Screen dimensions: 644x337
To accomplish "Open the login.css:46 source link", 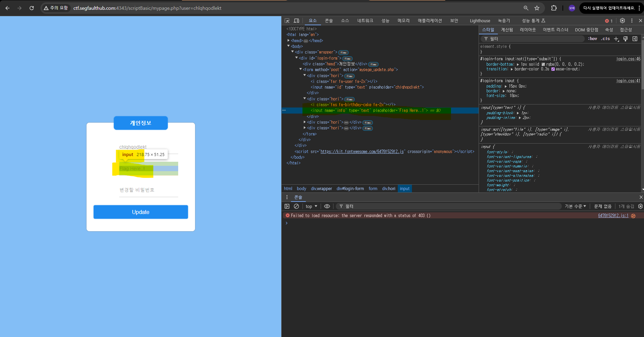I will pos(629,59).
